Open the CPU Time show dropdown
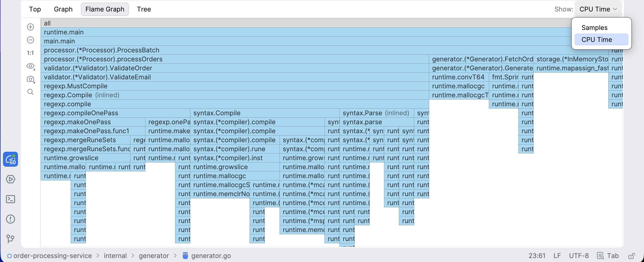644x262 pixels. click(x=598, y=9)
